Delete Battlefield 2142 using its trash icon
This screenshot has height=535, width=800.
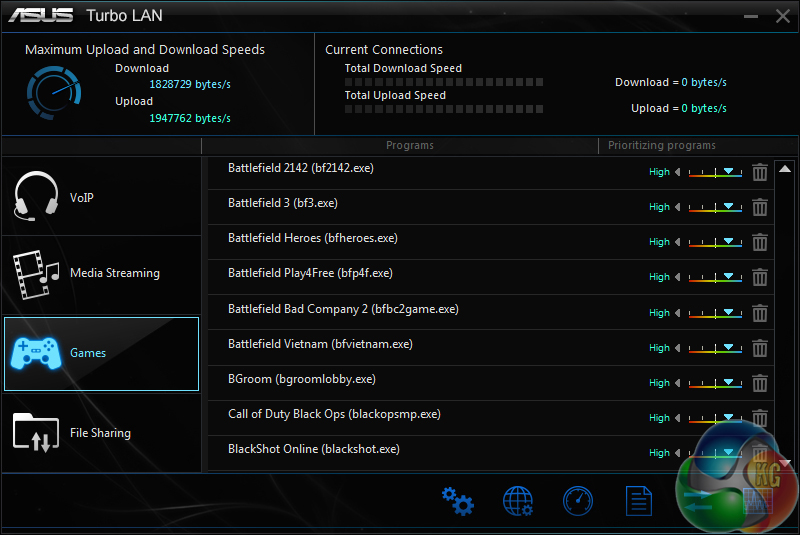760,172
